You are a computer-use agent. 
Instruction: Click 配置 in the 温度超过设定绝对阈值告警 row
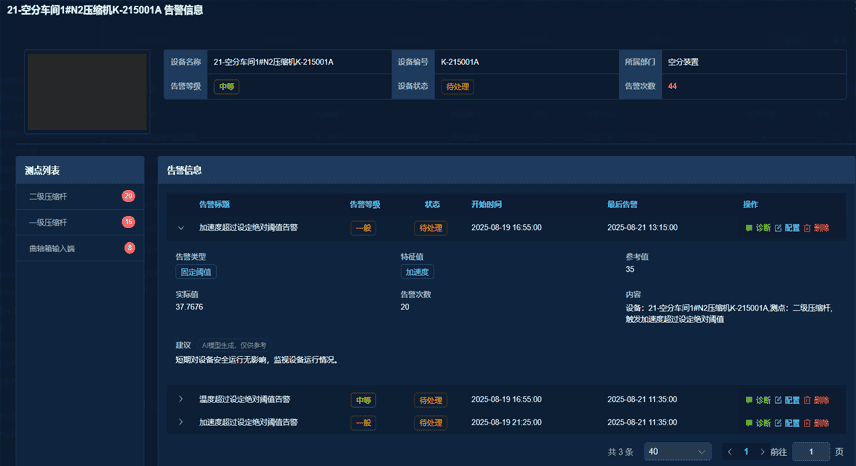787,400
